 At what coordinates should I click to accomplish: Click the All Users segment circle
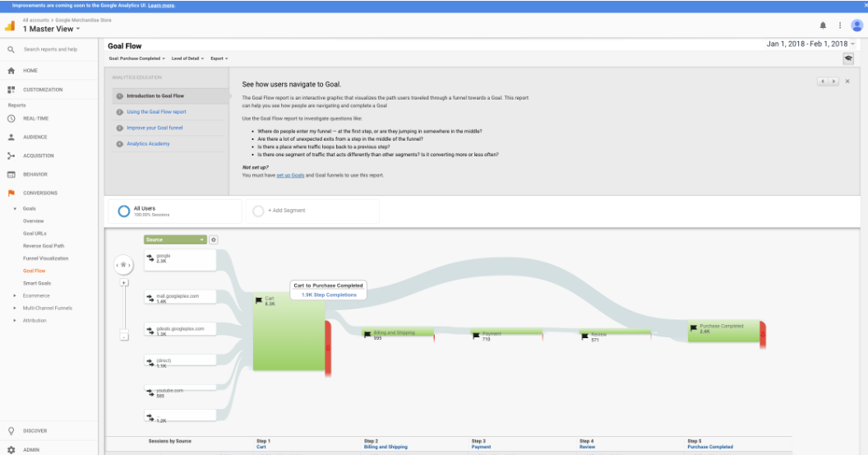pos(124,211)
